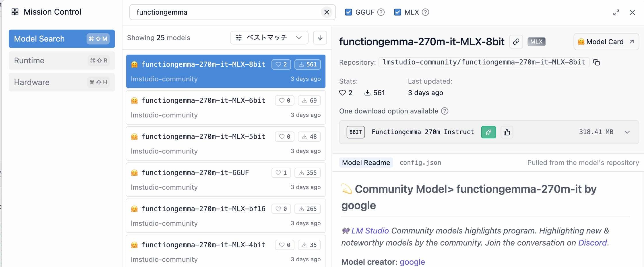Click the likes badge on MLX-8bit row
The image size is (644, 267).
click(281, 64)
